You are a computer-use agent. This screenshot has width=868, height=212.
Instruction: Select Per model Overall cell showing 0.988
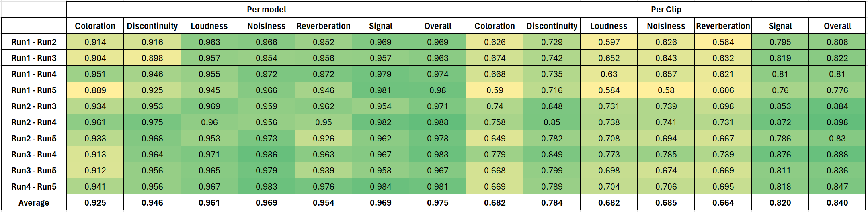pyautogui.click(x=437, y=122)
